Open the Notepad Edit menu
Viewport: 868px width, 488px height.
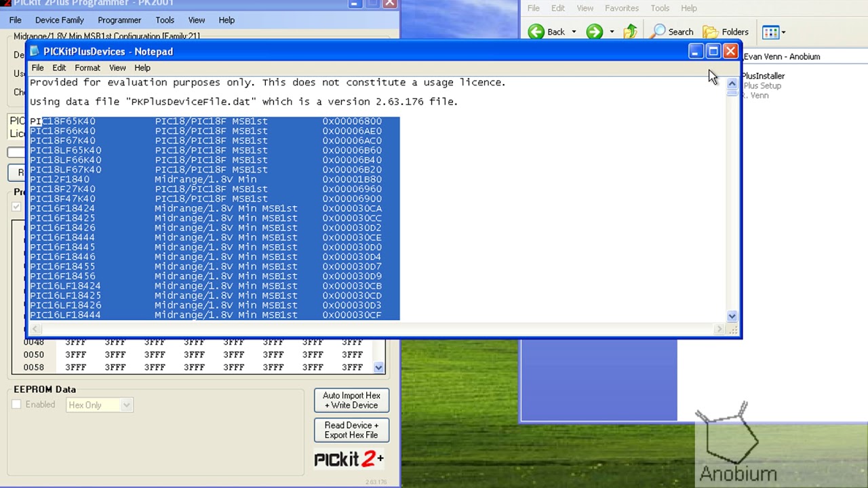point(59,68)
